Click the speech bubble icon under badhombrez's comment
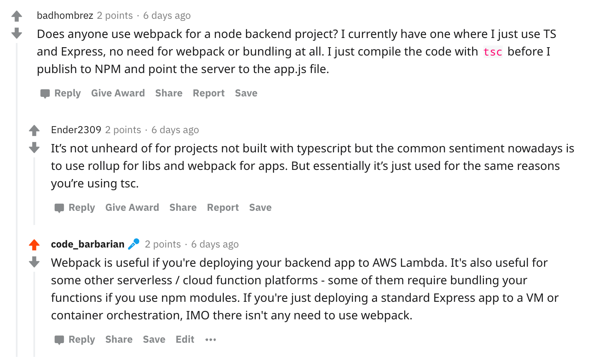 point(45,93)
